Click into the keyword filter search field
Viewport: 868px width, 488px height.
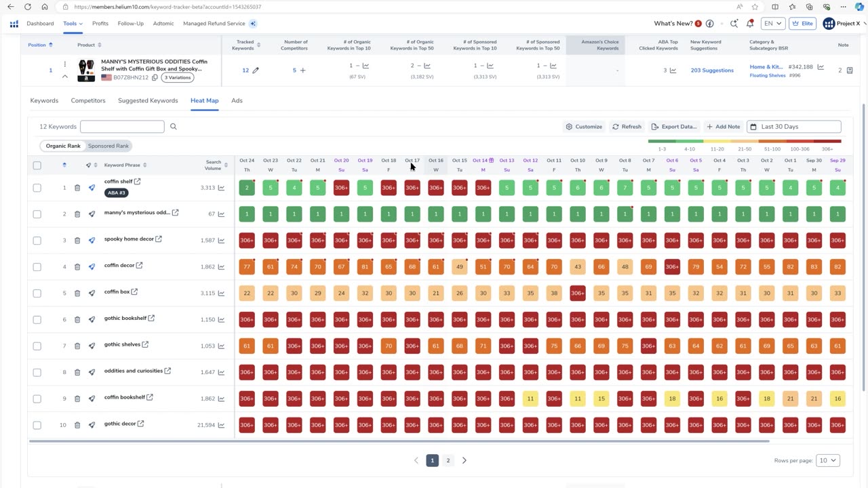122,127
